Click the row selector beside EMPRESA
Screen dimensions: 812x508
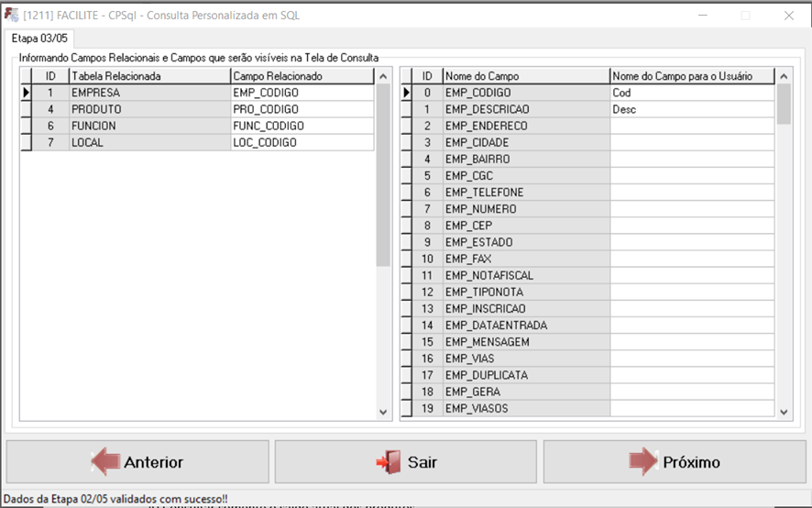[26, 93]
